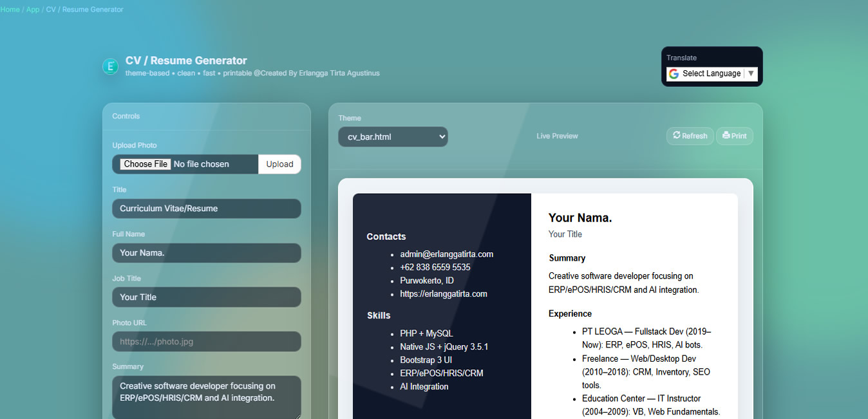Expand the cv_bar.html theme dropdown
Screen dimensions: 868x419
click(x=393, y=136)
